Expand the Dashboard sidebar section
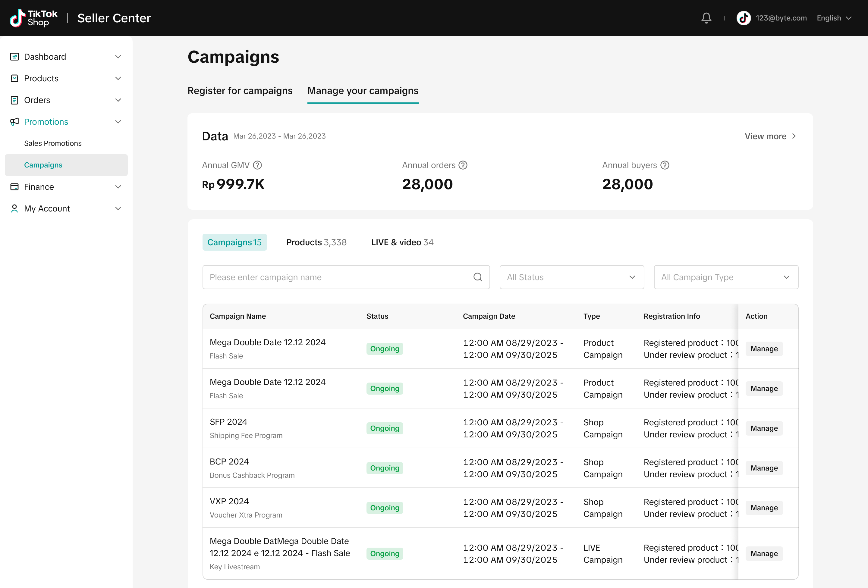This screenshot has height=588, width=868. [x=118, y=57]
